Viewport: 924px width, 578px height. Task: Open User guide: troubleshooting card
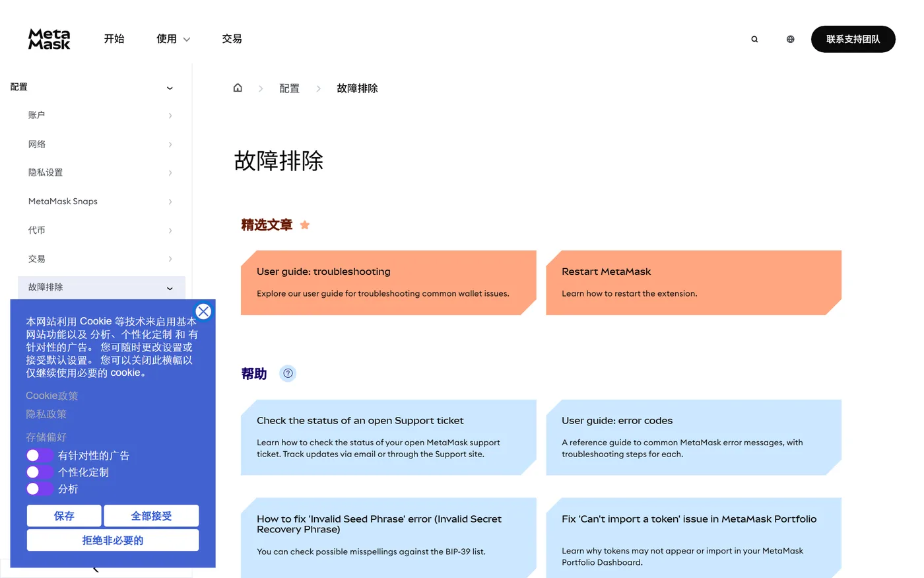(x=388, y=283)
